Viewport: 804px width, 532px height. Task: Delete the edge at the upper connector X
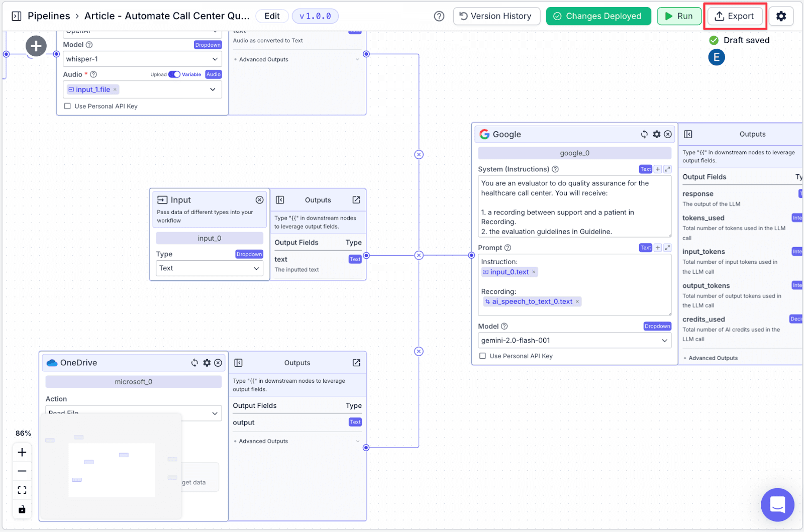coord(419,155)
